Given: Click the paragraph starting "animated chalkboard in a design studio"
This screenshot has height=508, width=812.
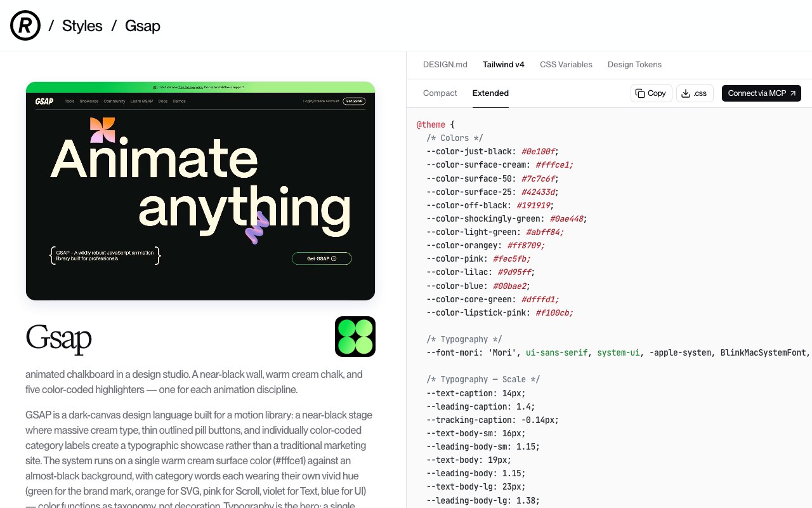Looking at the screenshot, I should tap(194, 382).
